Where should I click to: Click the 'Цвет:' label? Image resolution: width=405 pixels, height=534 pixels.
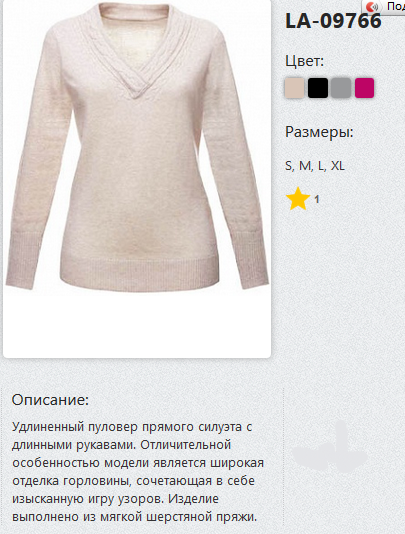tap(305, 61)
